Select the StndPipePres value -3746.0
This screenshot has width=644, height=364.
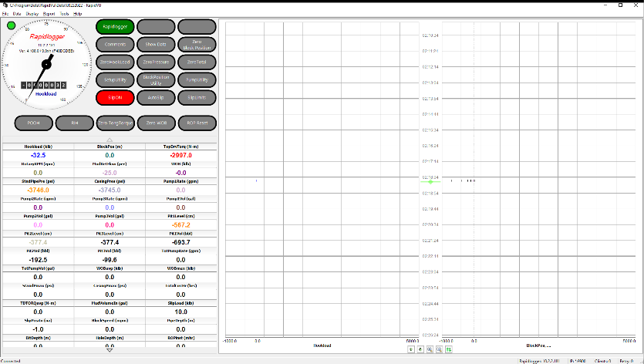36,190
